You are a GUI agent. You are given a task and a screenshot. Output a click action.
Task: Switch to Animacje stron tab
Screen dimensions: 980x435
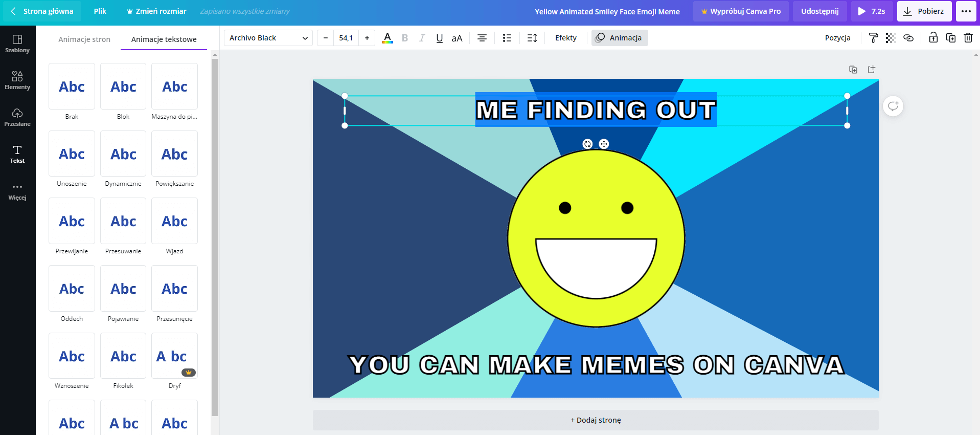tap(84, 39)
